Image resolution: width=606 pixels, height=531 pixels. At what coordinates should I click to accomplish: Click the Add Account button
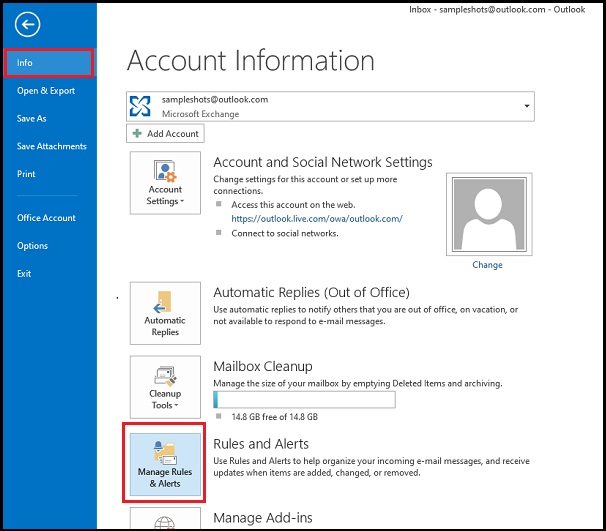(165, 133)
